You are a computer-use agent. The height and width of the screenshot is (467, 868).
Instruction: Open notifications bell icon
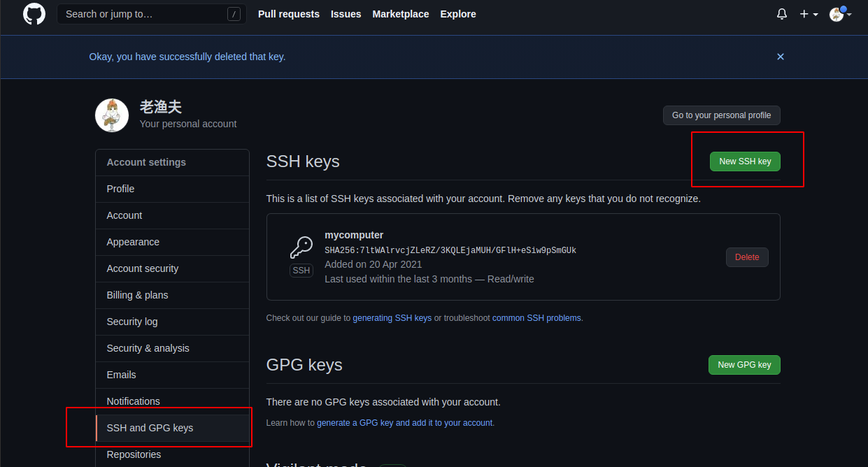(x=782, y=14)
